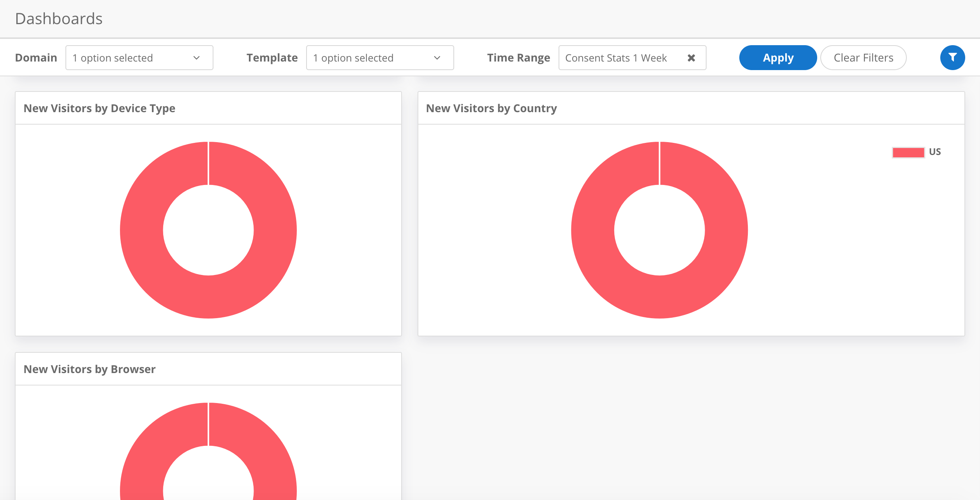The width and height of the screenshot is (980, 500).
Task: Clear the Time Range selection with X
Action: [691, 58]
